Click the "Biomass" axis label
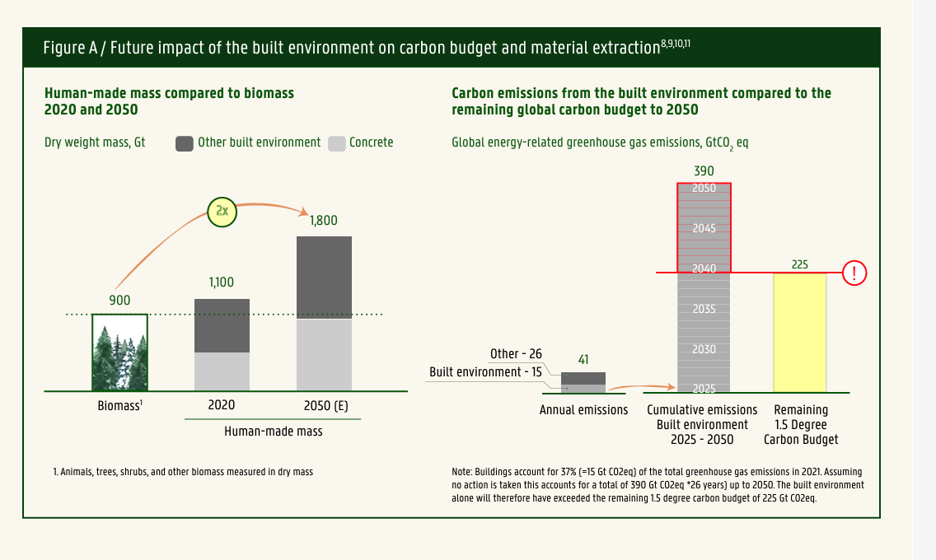936x560 pixels. [x=120, y=405]
